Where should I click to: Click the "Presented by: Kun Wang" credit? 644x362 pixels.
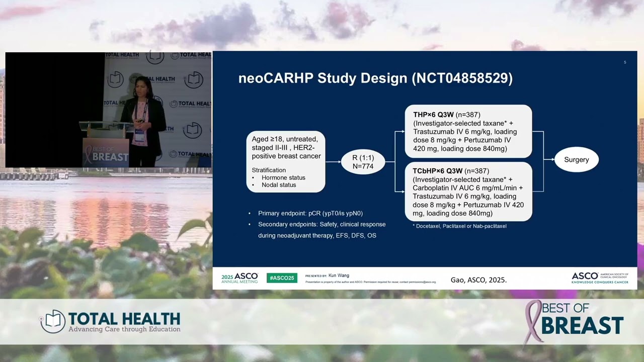(327, 276)
